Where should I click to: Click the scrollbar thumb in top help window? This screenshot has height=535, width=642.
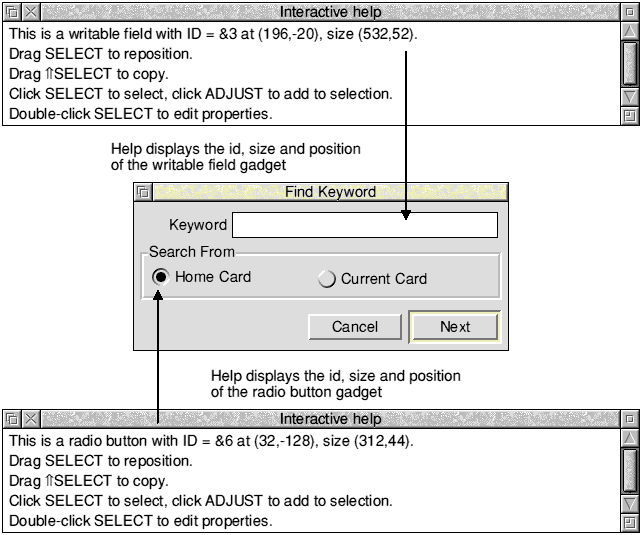630,63
